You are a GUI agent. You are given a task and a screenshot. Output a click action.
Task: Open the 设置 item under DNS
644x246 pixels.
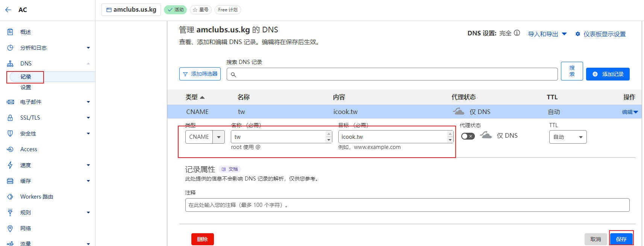click(26, 87)
